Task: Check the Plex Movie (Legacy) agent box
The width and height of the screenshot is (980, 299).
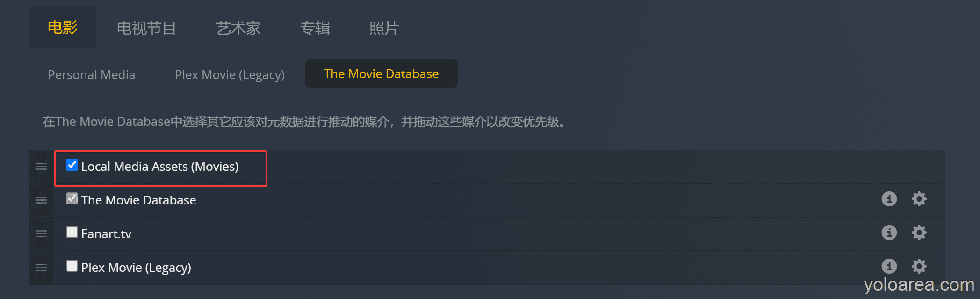Action: [x=72, y=266]
